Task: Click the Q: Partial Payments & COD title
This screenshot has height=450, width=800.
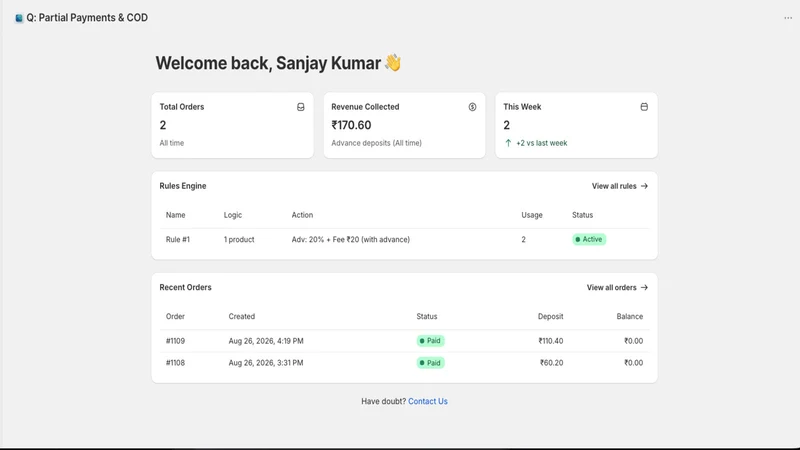Action: [87, 18]
